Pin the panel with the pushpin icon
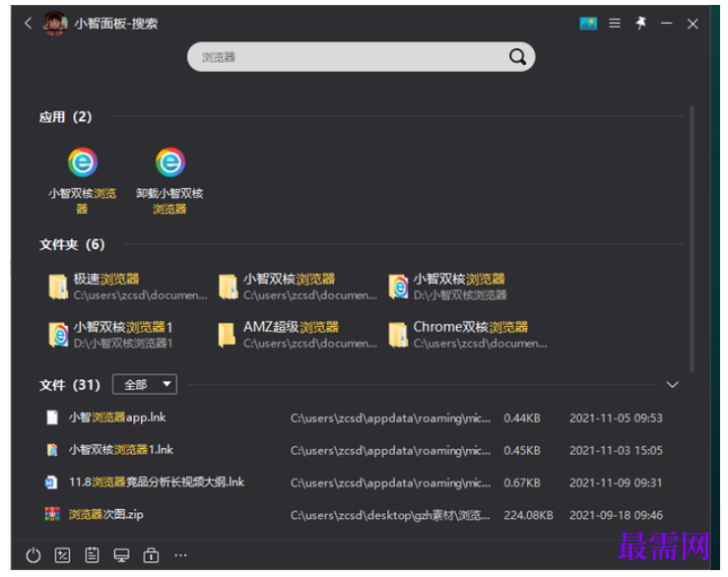This screenshot has height=577, width=728. coord(641,24)
